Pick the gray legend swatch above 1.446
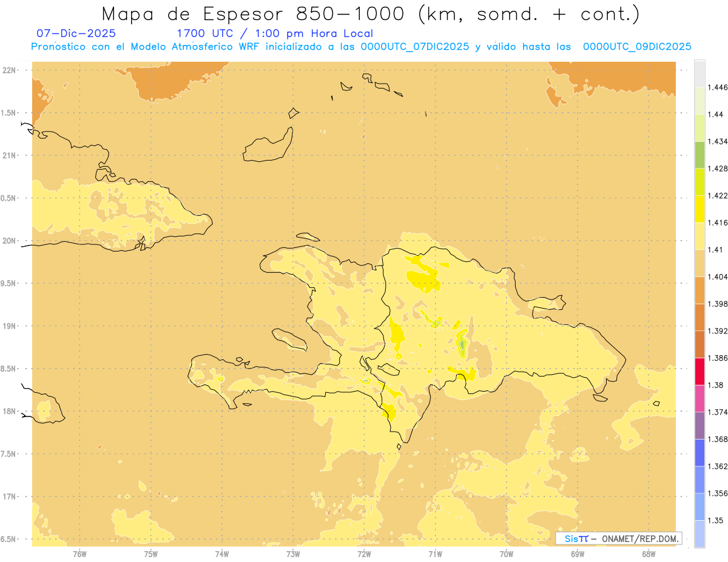728x562 pixels. 699,73
